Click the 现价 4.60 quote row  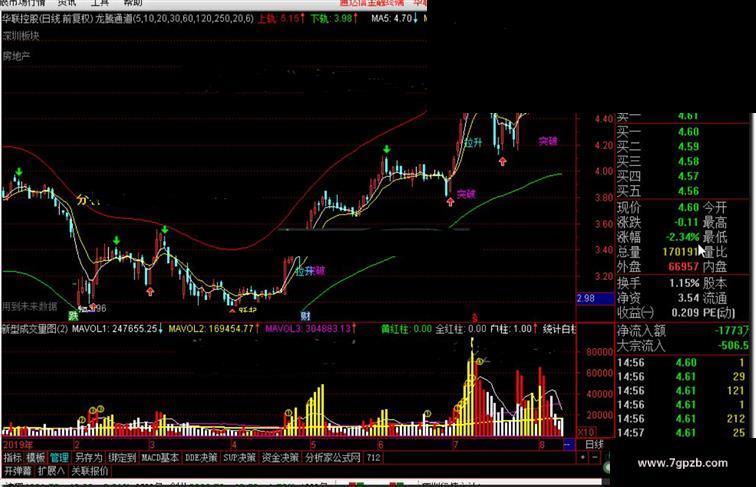point(658,208)
